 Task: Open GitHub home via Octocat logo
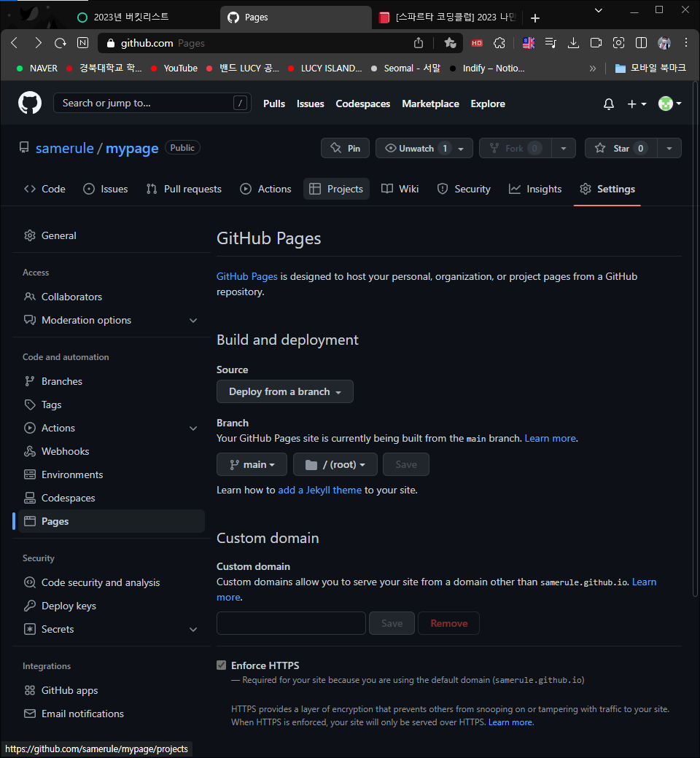click(29, 103)
